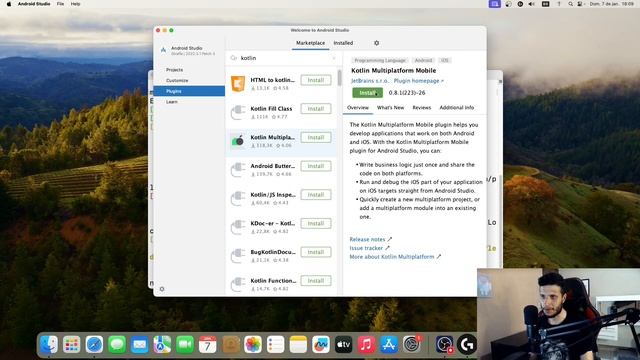
Task: Open OBS from the dock
Action: click(x=444, y=344)
